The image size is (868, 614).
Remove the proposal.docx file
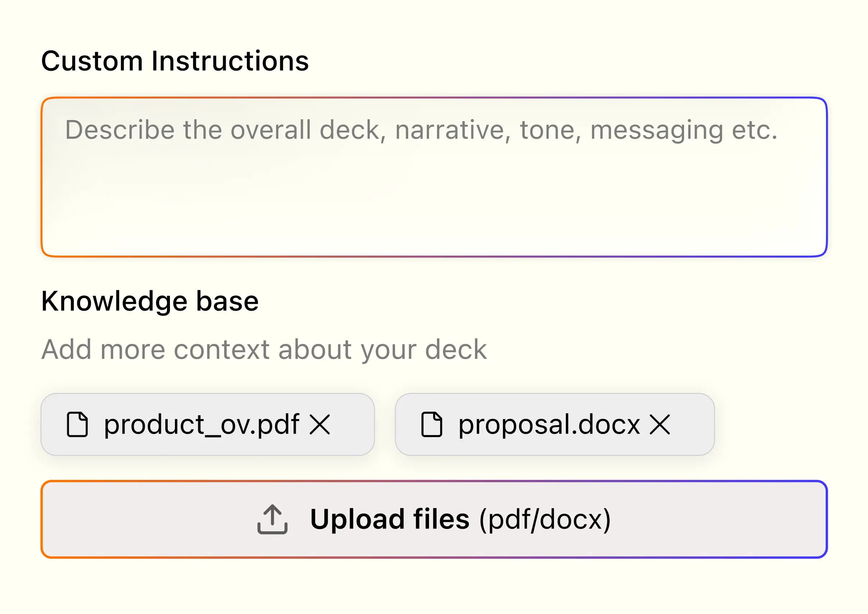click(660, 425)
